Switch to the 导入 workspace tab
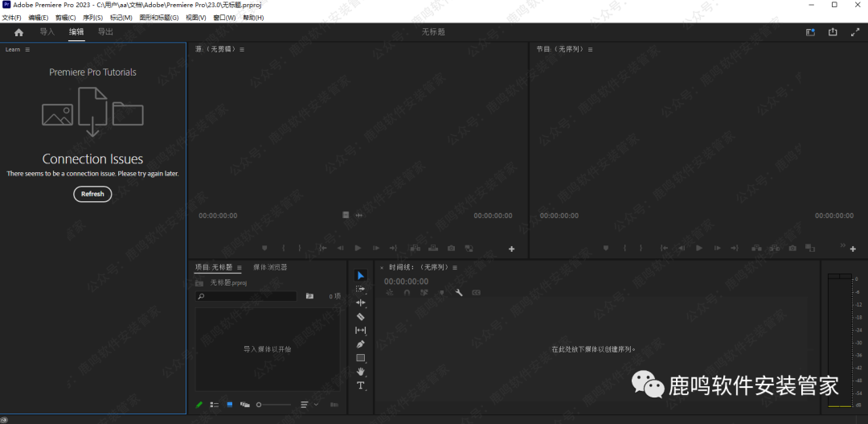 pyautogui.click(x=47, y=31)
